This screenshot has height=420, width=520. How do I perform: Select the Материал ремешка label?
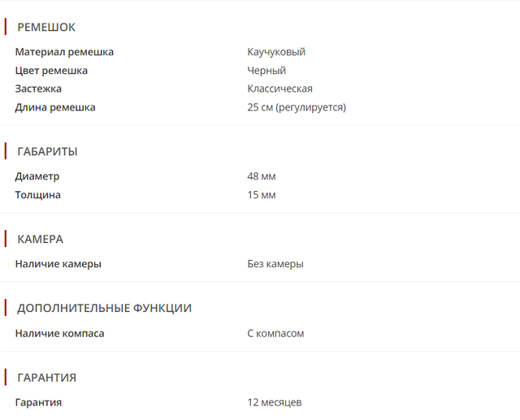[64, 52]
